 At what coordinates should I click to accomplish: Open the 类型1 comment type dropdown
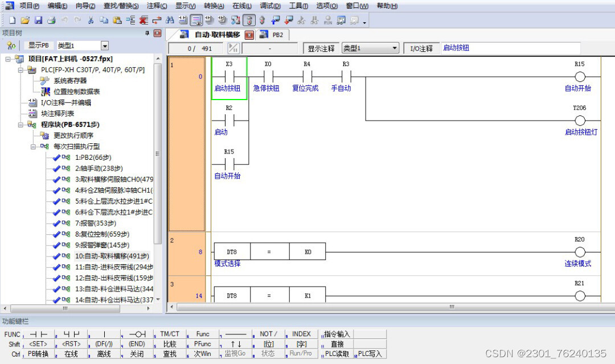[395, 48]
